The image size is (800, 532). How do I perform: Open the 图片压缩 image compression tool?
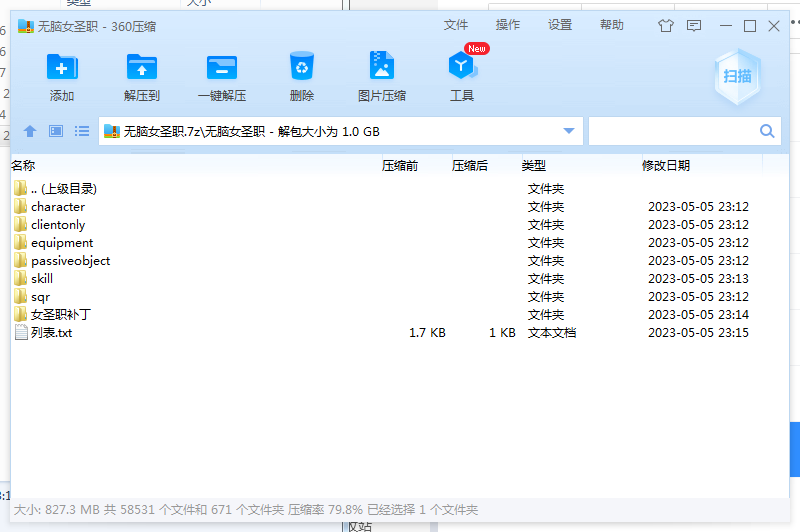(x=382, y=68)
